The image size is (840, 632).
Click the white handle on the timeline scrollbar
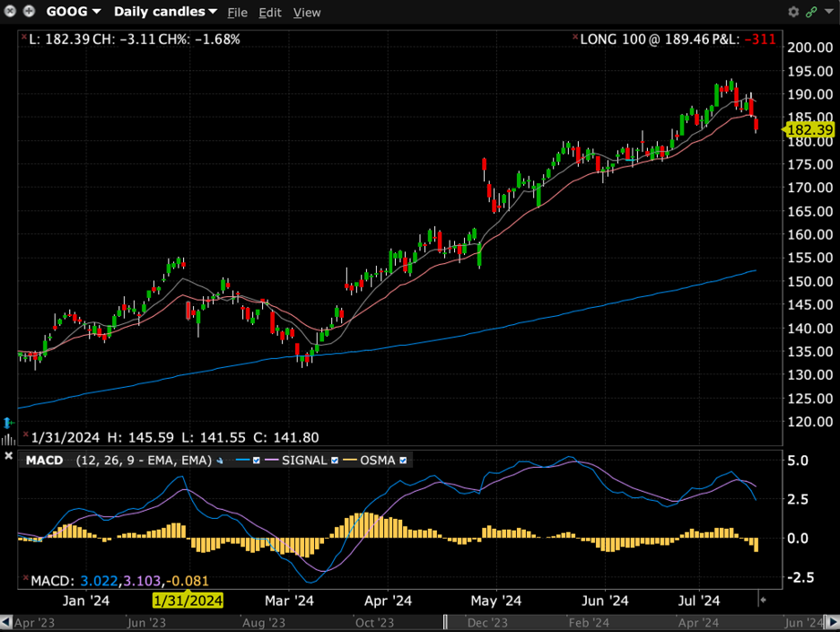[445, 622]
